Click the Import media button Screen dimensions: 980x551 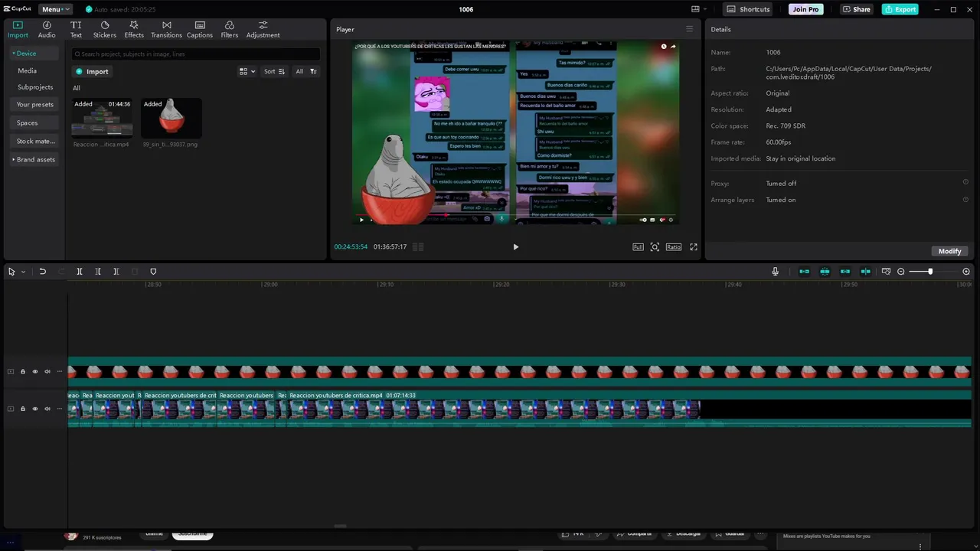coord(92,71)
